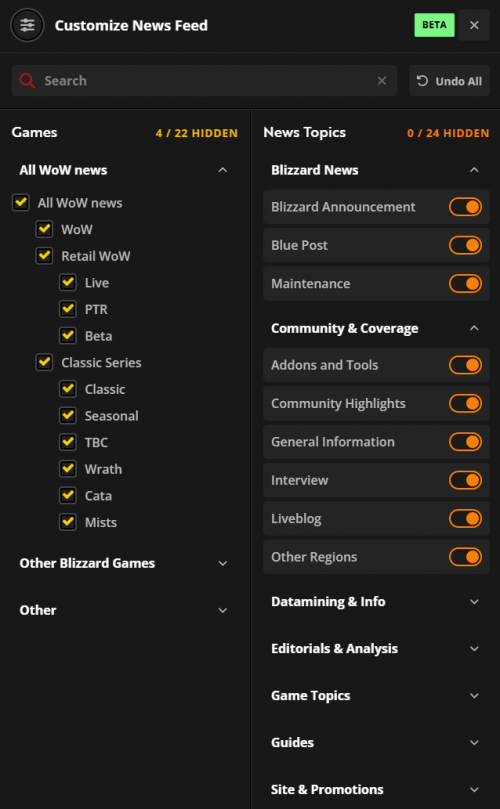This screenshot has width=500, height=809.
Task: Toggle off Blizzard Announcement switch
Action: (465, 207)
